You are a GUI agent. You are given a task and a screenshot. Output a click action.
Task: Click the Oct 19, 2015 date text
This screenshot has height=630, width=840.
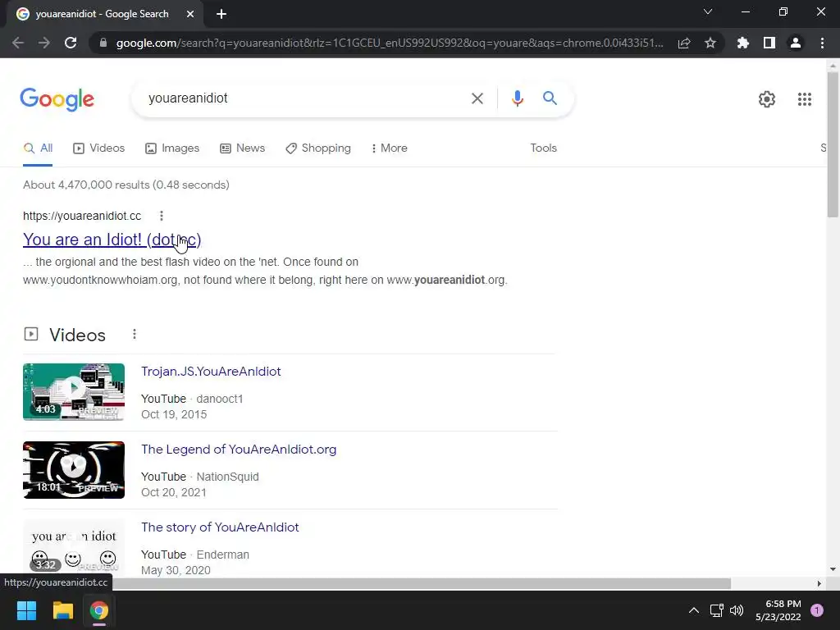(174, 414)
